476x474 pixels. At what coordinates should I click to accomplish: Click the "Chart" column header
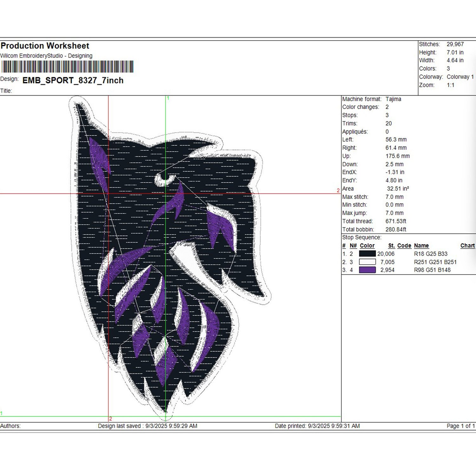(468, 246)
